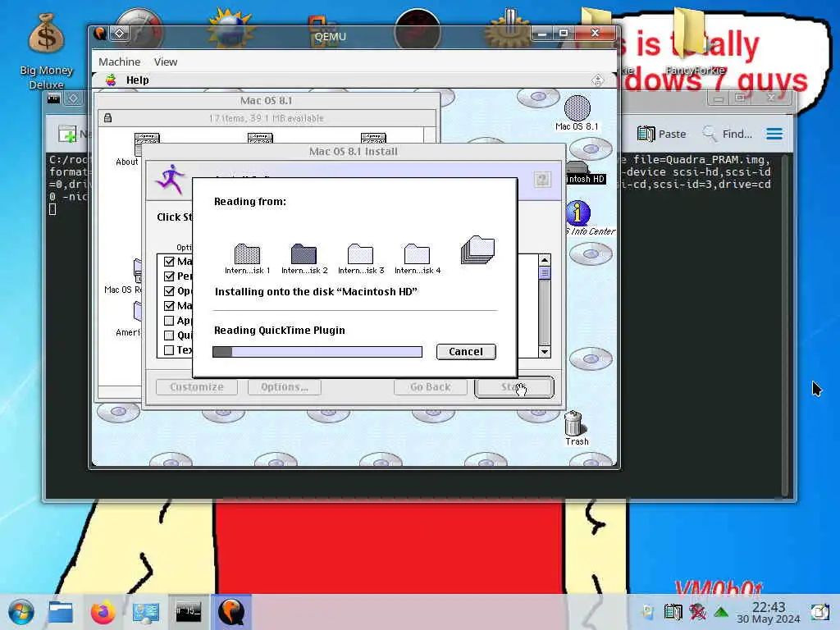Image resolution: width=840 pixels, height=630 pixels.
Task: Switch to the QEMU taskbar item
Action: coord(231,612)
